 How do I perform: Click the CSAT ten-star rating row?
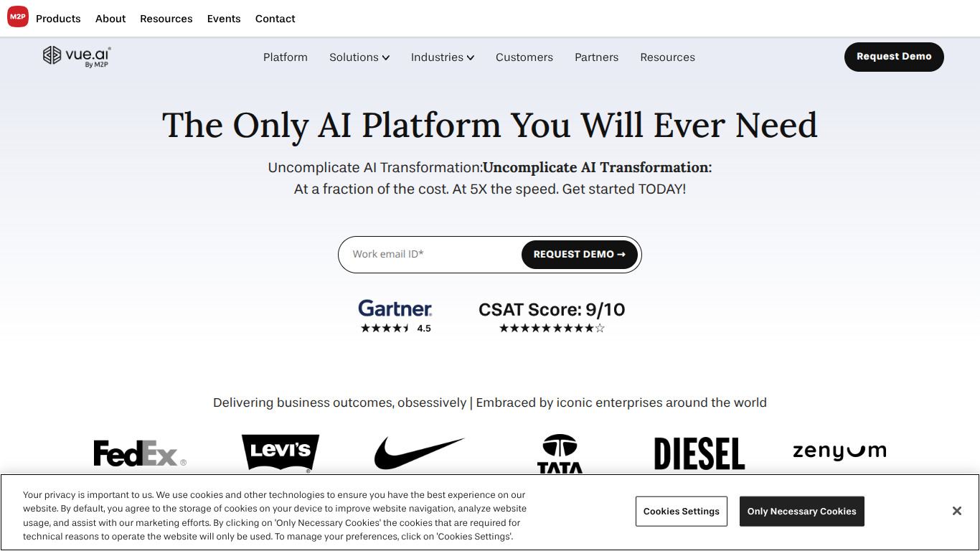(x=552, y=329)
